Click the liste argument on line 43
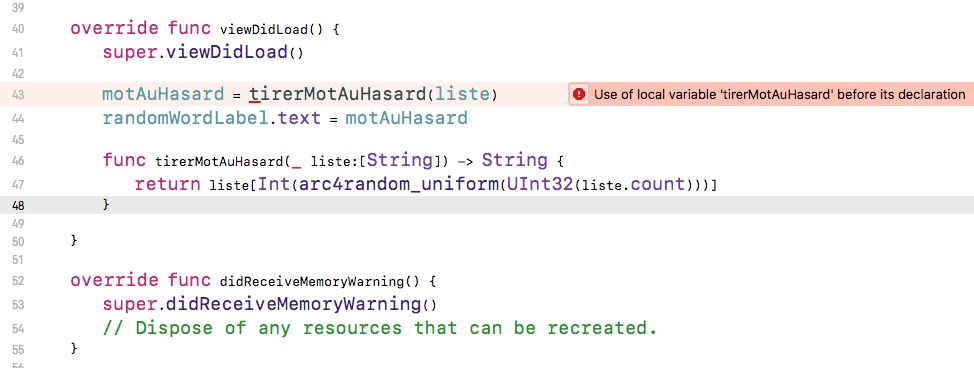Image resolution: width=974 pixels, height=368 pixels. tap(462, 94)
